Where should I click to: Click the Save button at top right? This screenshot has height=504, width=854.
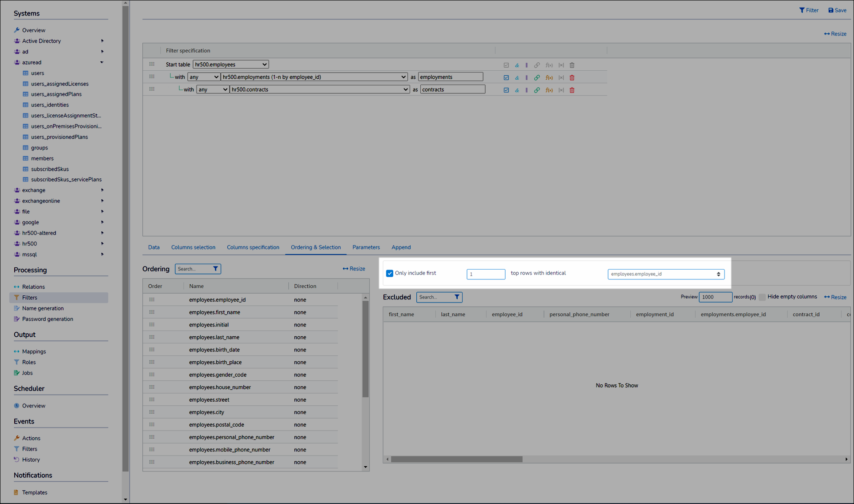point(837,10)
